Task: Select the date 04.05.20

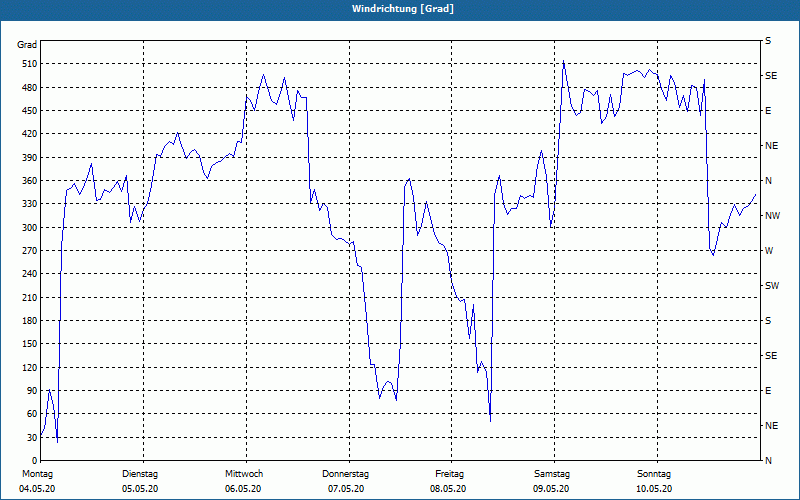Action: (37, 489)
